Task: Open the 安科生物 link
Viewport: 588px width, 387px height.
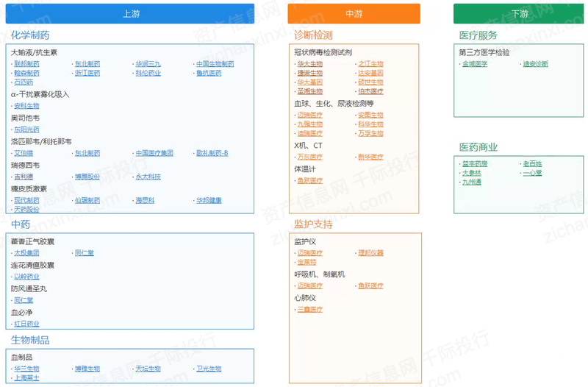Action: pyautogui.click(x=26, y=106)
